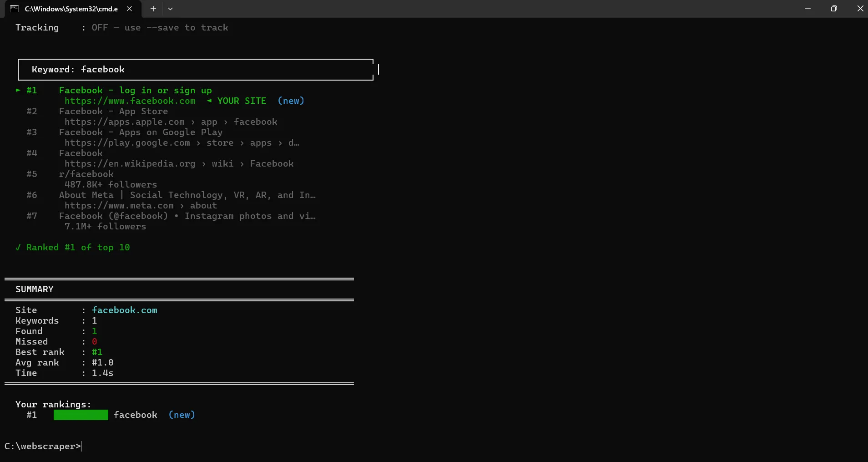The height and width of the screenshot is (462, 868).
Task: Click the play.google.com result URL
Action: tap(182, 143)
